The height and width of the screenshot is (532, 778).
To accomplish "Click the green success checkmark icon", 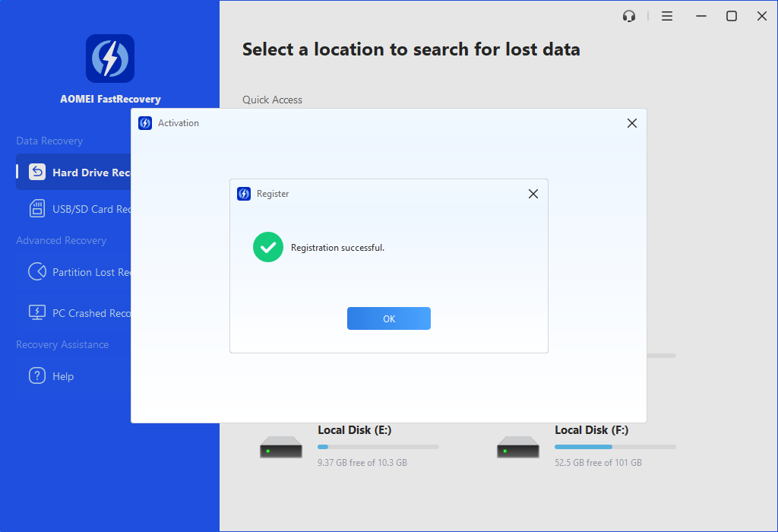I will point(268,248).
